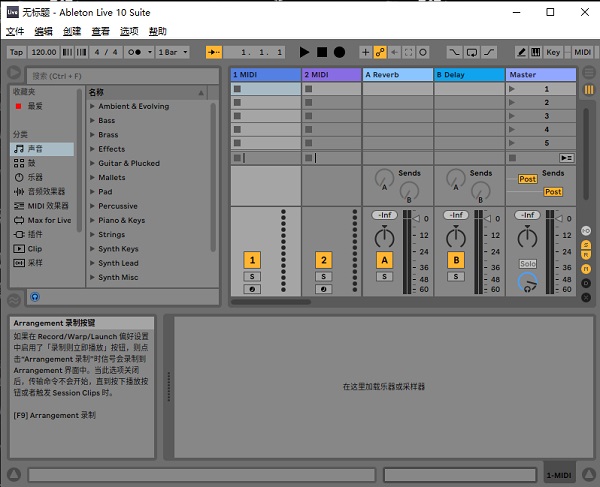Screen dimensions: 600x487
Task: Select the 插件 Plug-ins category
Action: tap(42, 235)
